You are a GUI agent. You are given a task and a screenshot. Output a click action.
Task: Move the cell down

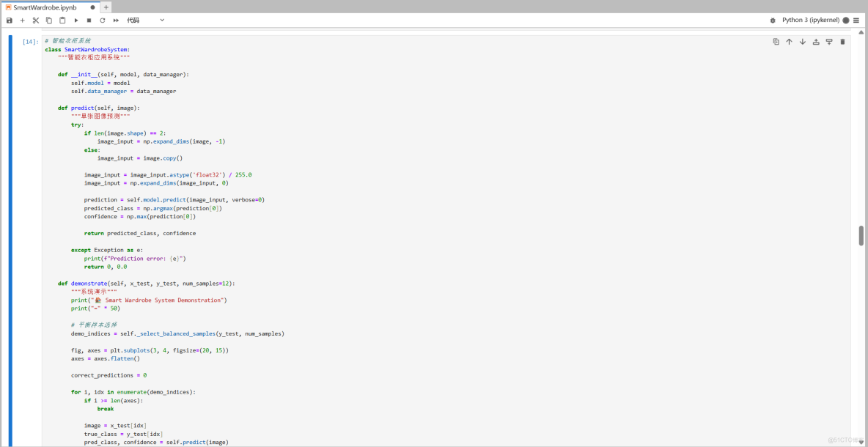pyautogui.click(x=802, y=42)
